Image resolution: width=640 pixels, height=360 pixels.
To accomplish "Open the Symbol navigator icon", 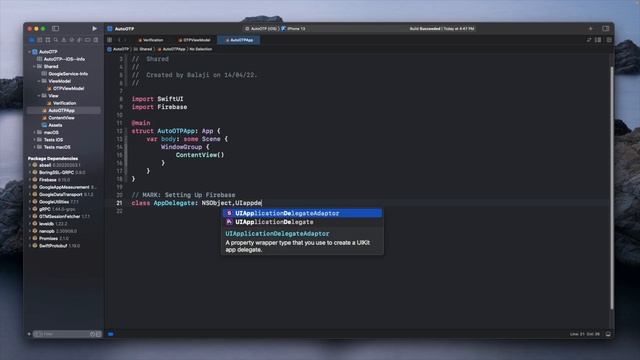I will point(48,40).
